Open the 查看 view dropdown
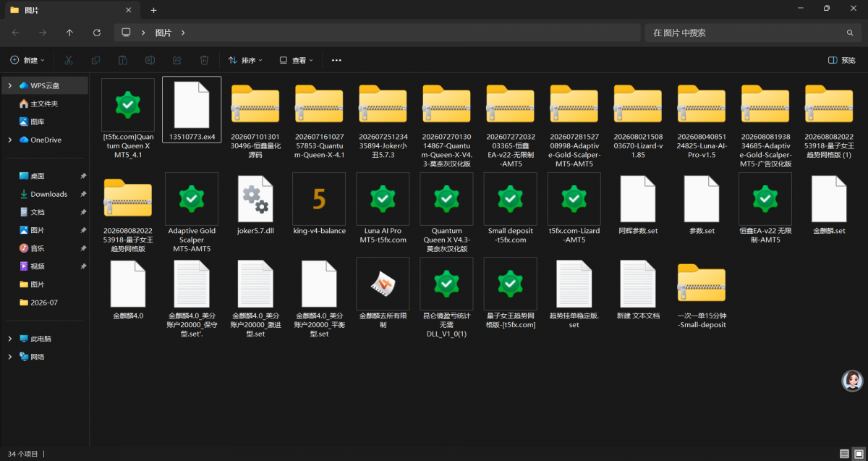This screenshot has width=868, height=461. point(297,60)
